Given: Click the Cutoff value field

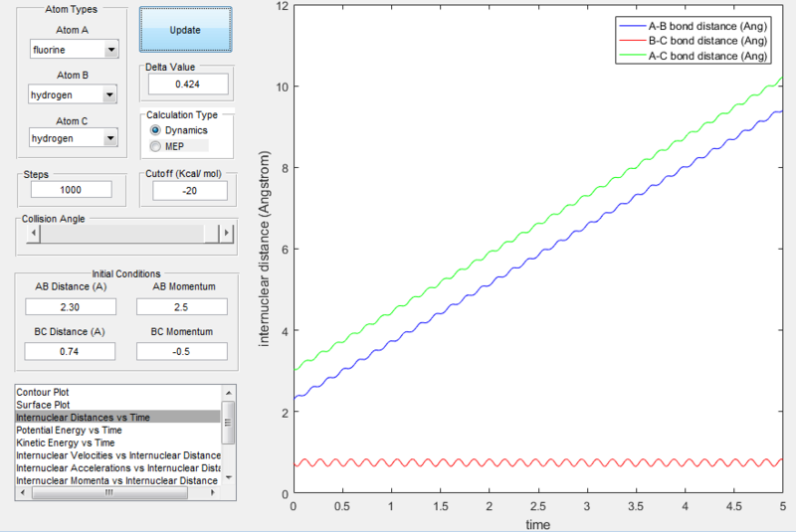Looking at the screenshot, I should pos(190,191).
